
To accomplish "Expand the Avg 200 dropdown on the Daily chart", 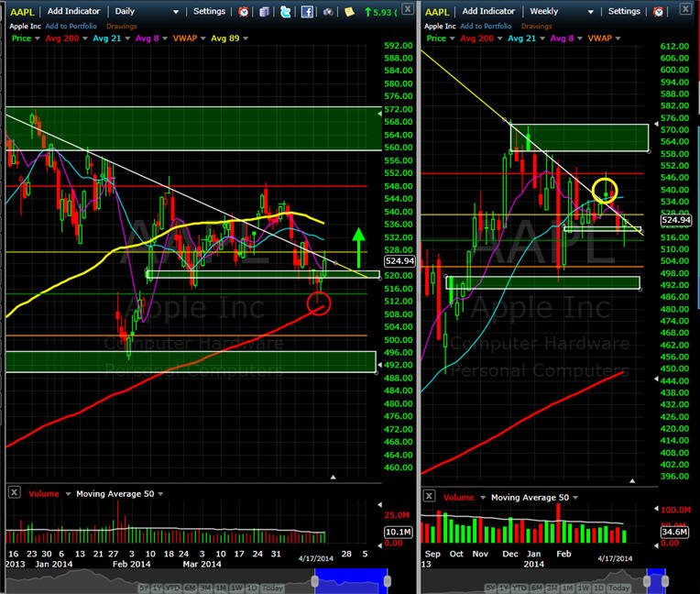I will pos(85,38).
